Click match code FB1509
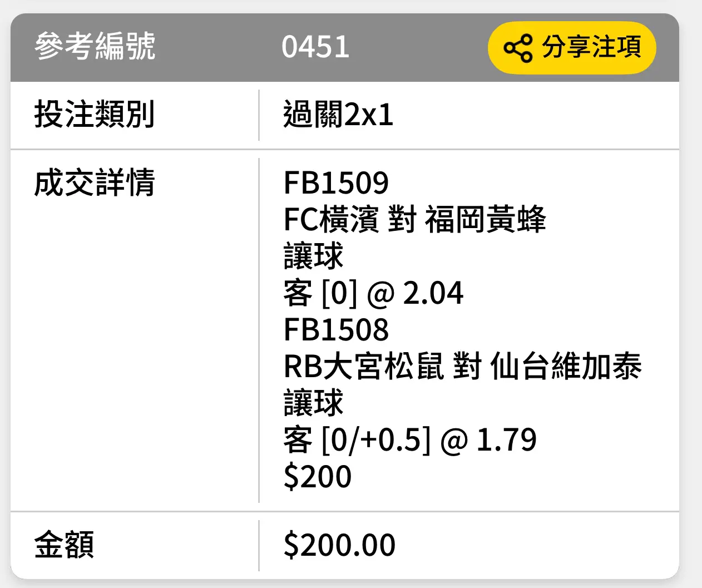Image resolution: width=702 pixels, height=588 pixels. click(x=336, y=182)
